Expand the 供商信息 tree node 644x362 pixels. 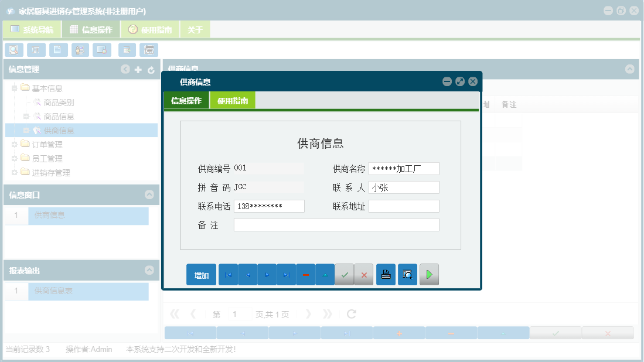pyautogui.click(x=26, y=131)
